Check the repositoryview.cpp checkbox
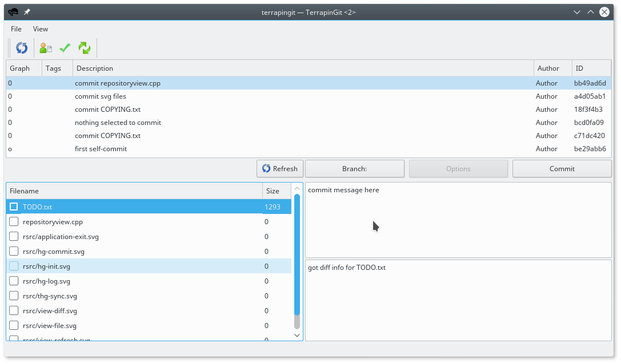621x364 pixels. click(14, 221)
